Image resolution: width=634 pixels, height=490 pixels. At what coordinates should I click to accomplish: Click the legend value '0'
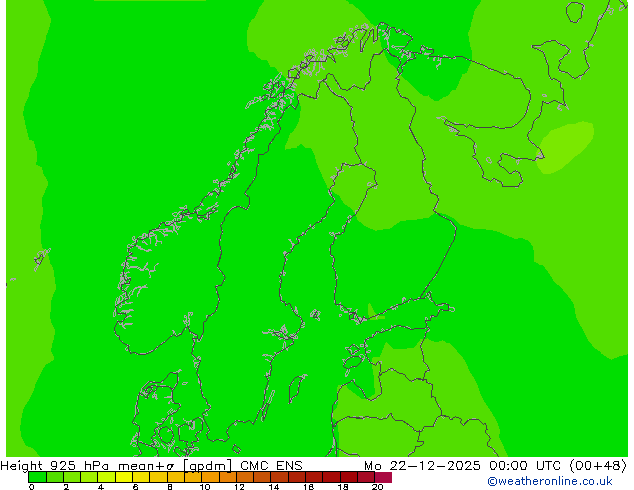click(32, 487)
